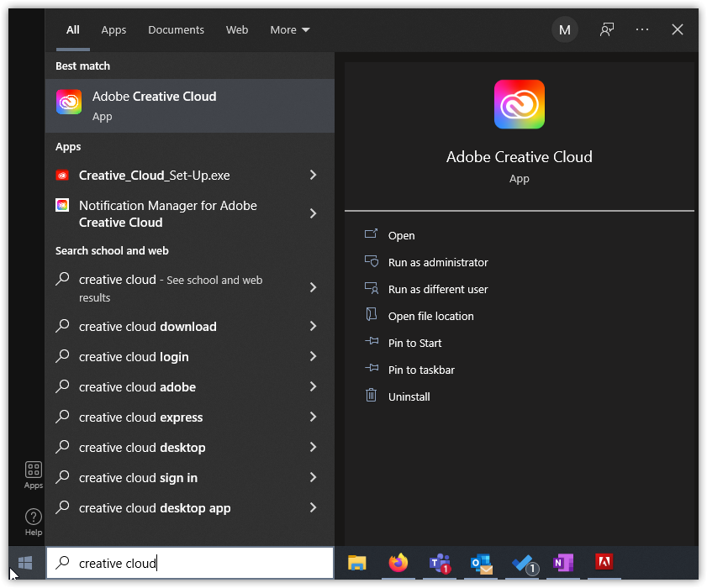Expand arrow for 'See school and web results'

313,287
